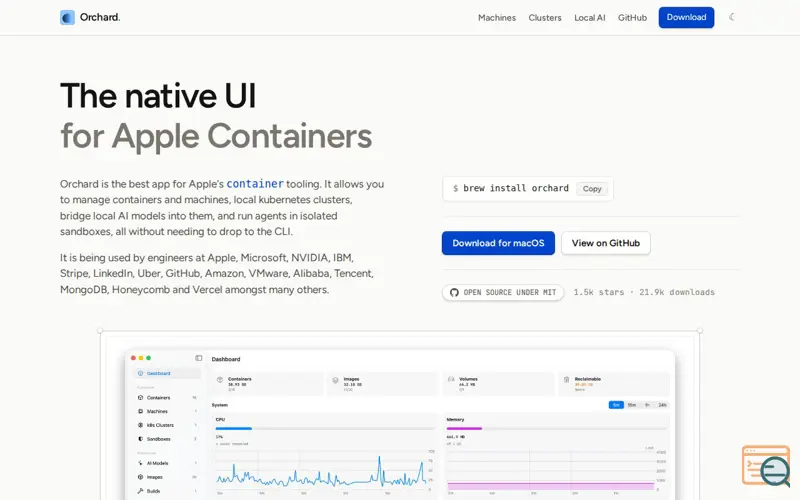Click the Download button in the header
This screenshot has width=800, height=500.
[x=686, y=17]
